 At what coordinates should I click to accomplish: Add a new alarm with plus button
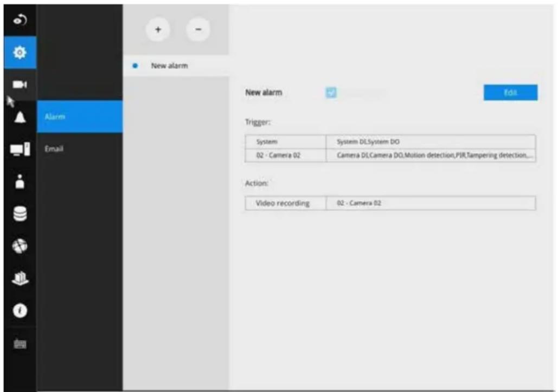158,29
